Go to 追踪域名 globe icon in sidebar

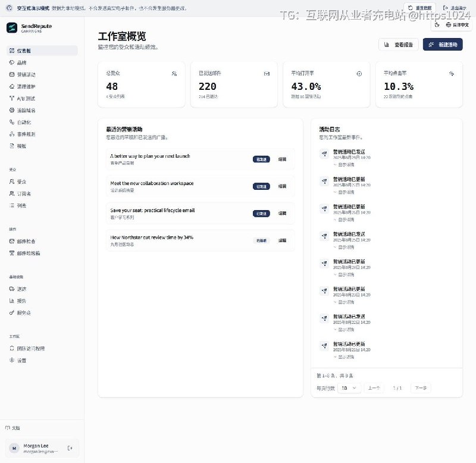(12, 110)
